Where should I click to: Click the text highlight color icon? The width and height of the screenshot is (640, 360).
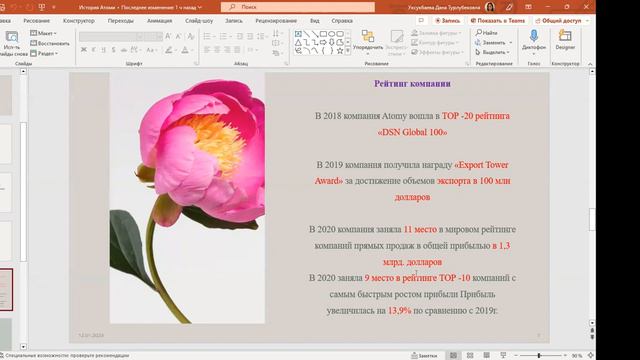(168, 50)
